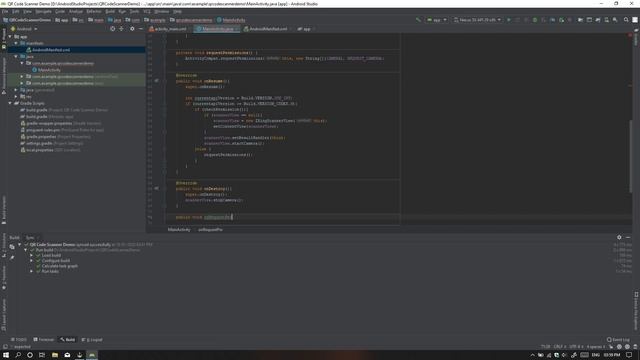
Task: Switch to AndroidManifest.xml editor tab
Action: point(266,29)
